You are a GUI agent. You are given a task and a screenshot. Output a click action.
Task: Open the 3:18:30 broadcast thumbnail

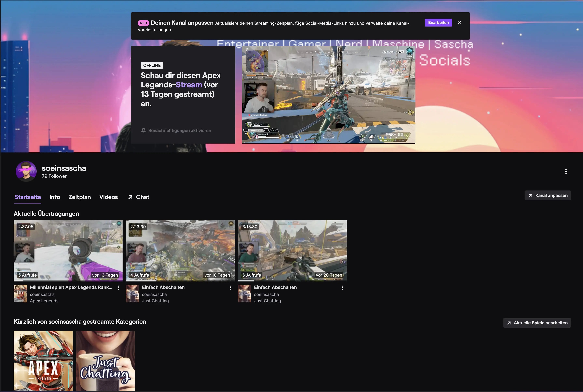pyautogui.click(x=292, y=251)
